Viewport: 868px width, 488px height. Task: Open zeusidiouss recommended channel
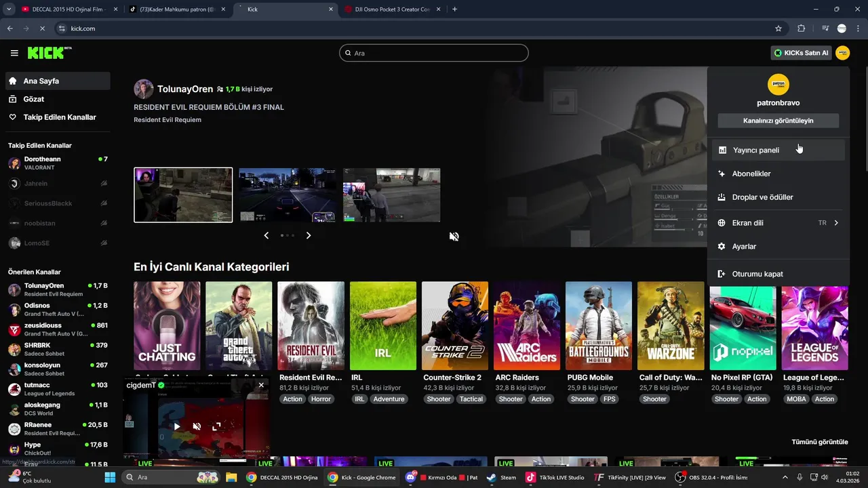pyautogui.click(x=57, y=329)
